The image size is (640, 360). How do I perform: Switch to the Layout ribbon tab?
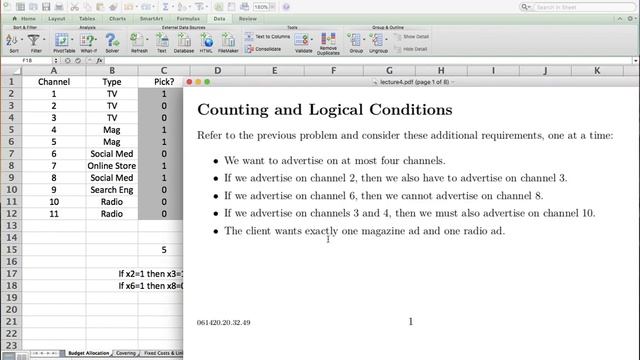(57, 19)
